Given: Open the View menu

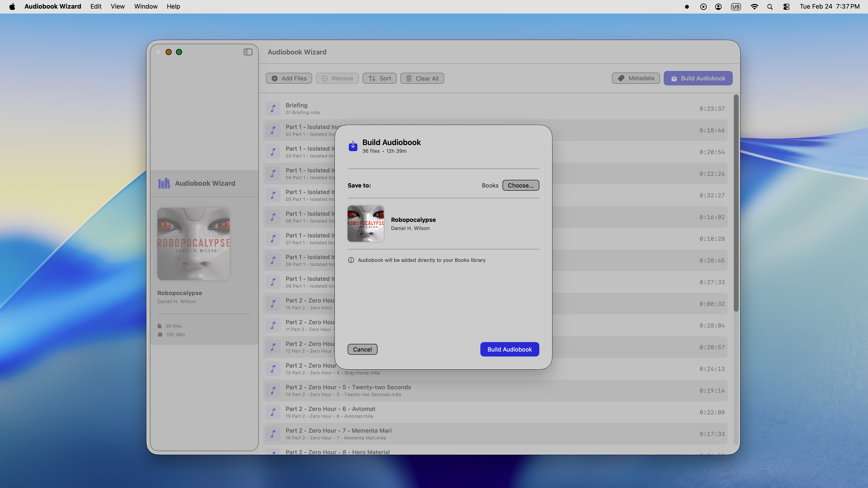Looking at the screenshot, I should tap(118, 6).
